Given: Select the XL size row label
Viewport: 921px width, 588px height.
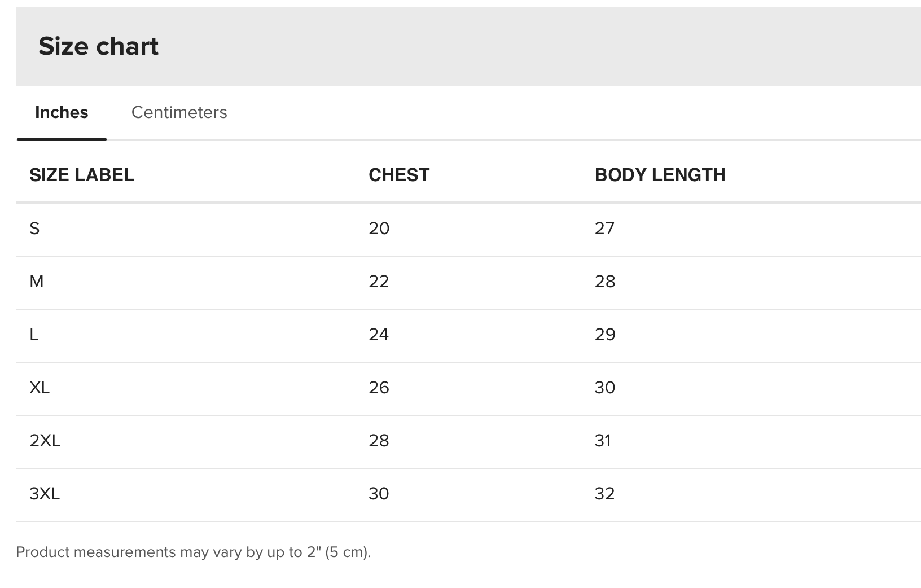Looking at the screenshot, I should tap(40, 388).
